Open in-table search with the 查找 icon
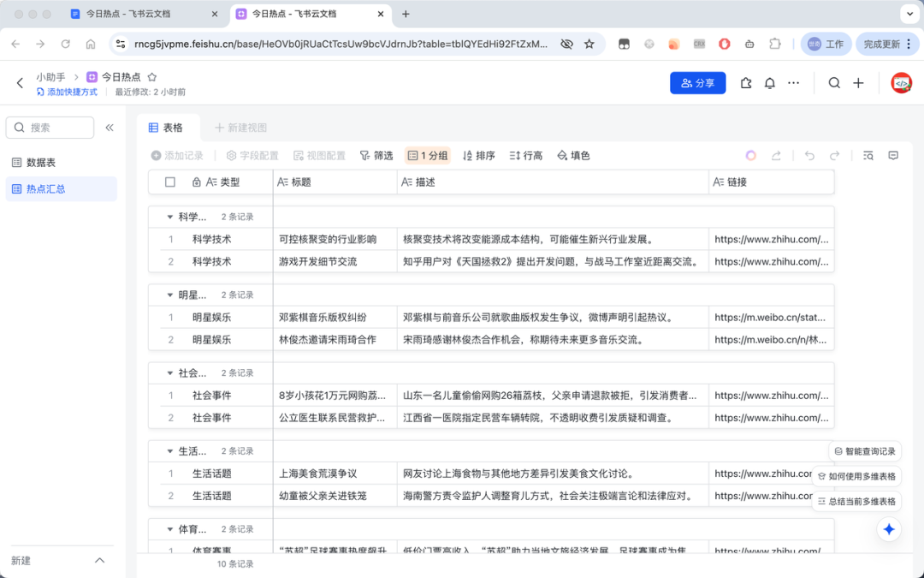Screen dimensions: 924x578 coord(868,155)
